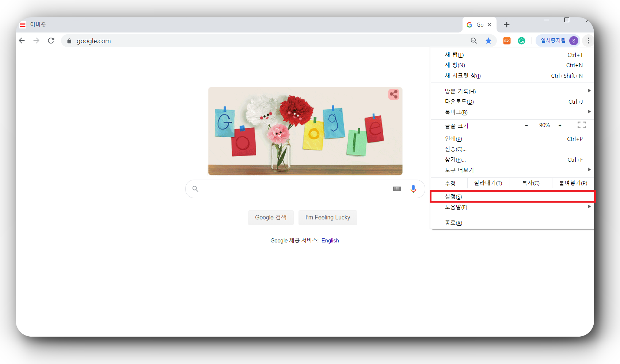Expand 방문 기록 history submenu
The height and width of the screenshot is (364, 620).
[512, 91]
